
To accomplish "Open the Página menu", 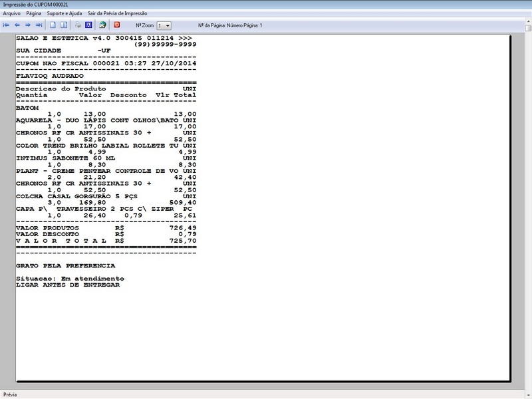I will (34, 13).
